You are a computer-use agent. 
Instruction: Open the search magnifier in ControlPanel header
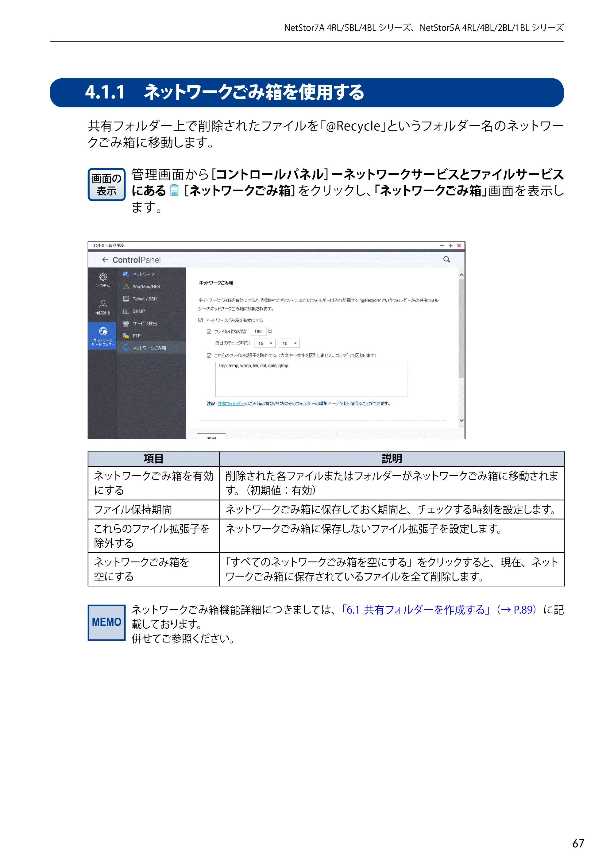click(446, 259)
